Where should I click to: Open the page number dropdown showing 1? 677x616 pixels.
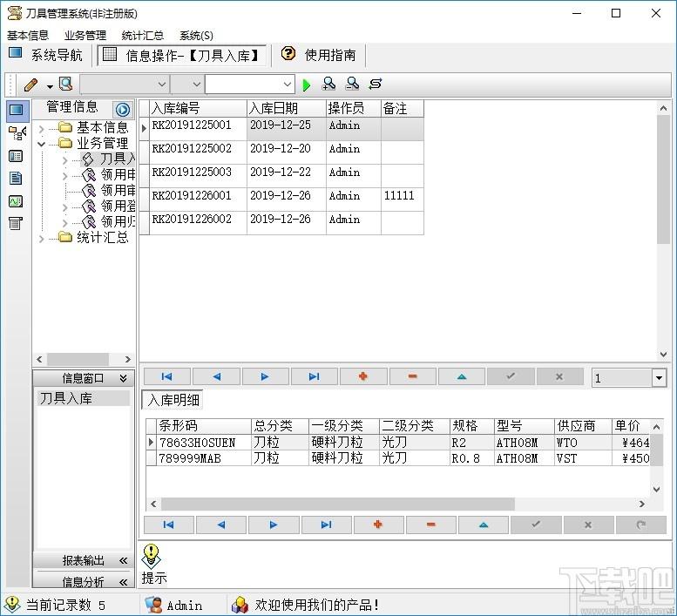pyautogui.click(x=659, y=378)
